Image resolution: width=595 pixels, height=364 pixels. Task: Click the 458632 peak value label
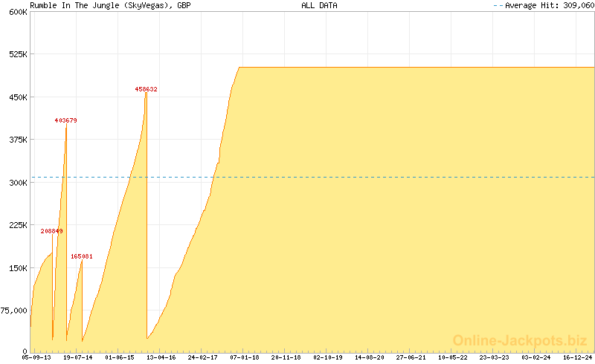pyautogui.click(x=146, y=89)
